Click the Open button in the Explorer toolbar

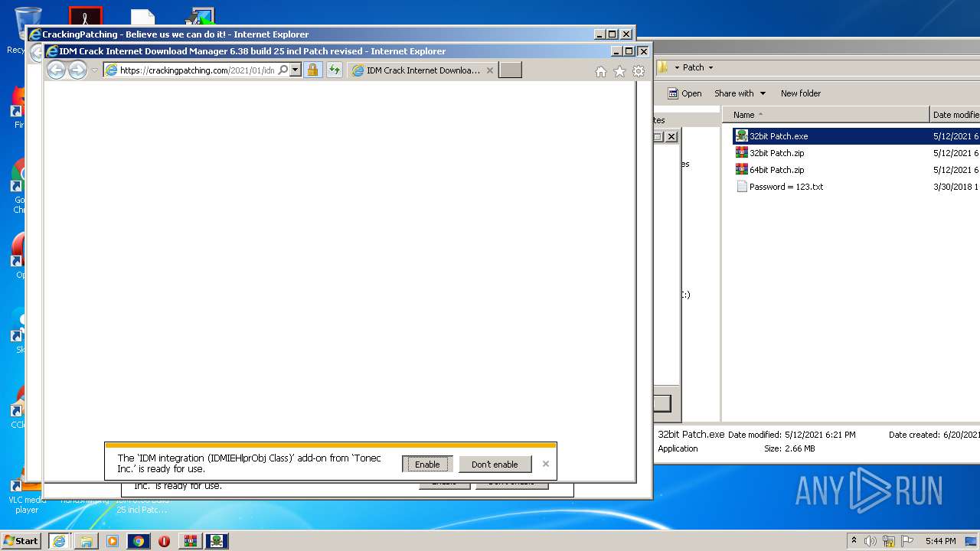coord(684,93)
